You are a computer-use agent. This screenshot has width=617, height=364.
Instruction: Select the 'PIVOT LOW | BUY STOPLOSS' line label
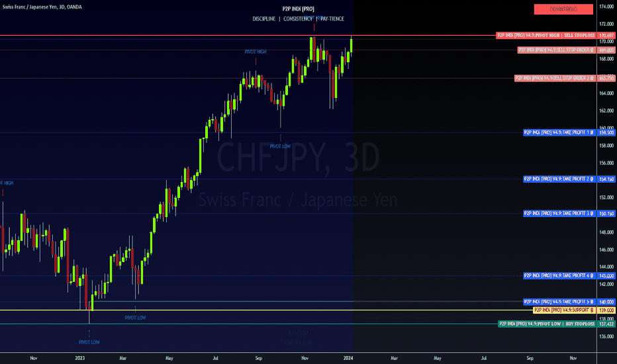click(547, 324)
